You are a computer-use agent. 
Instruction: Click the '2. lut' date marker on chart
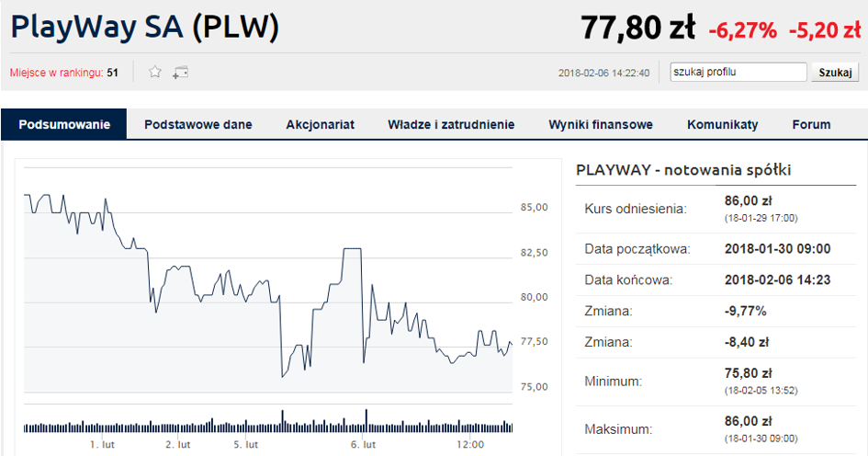(x=177, y=444)
